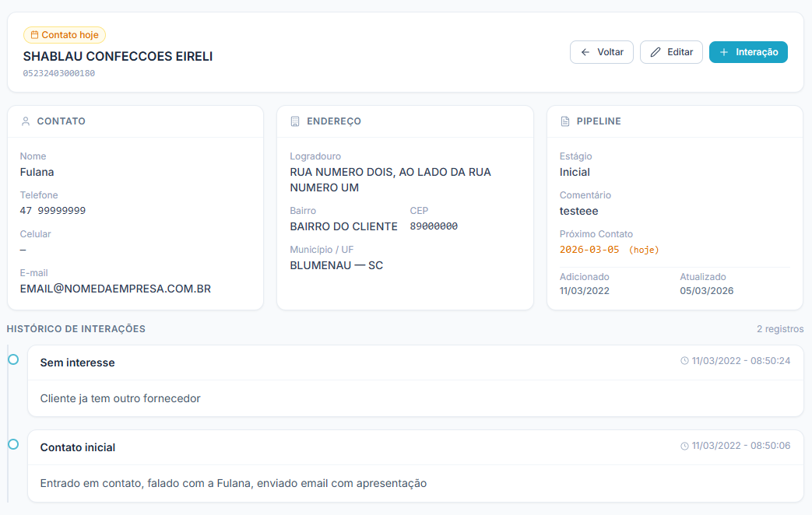Open the edit form via the Editar button

coord(671,51)
